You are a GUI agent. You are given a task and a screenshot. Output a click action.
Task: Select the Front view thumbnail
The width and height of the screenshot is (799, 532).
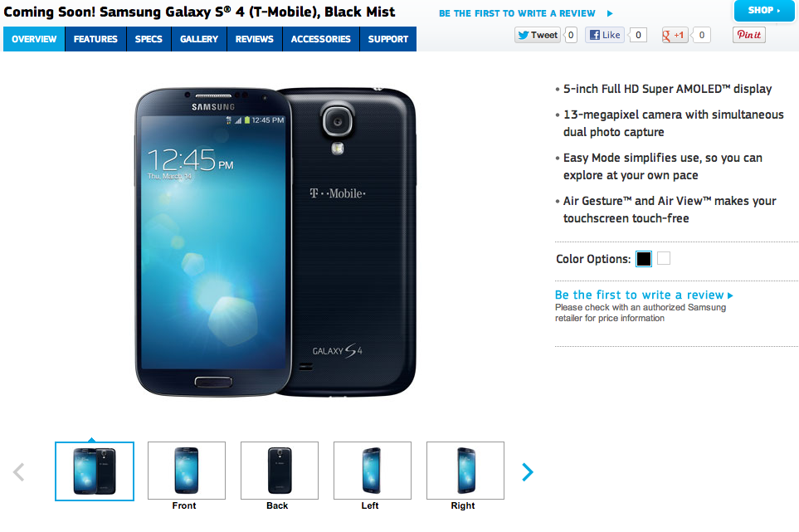coord(187,471)
